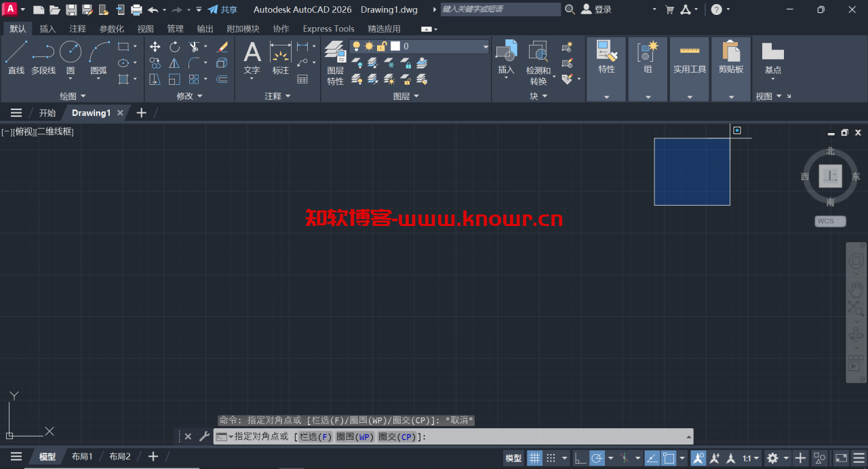Toggle 2D object snap in status bar

tap(669, 458)
